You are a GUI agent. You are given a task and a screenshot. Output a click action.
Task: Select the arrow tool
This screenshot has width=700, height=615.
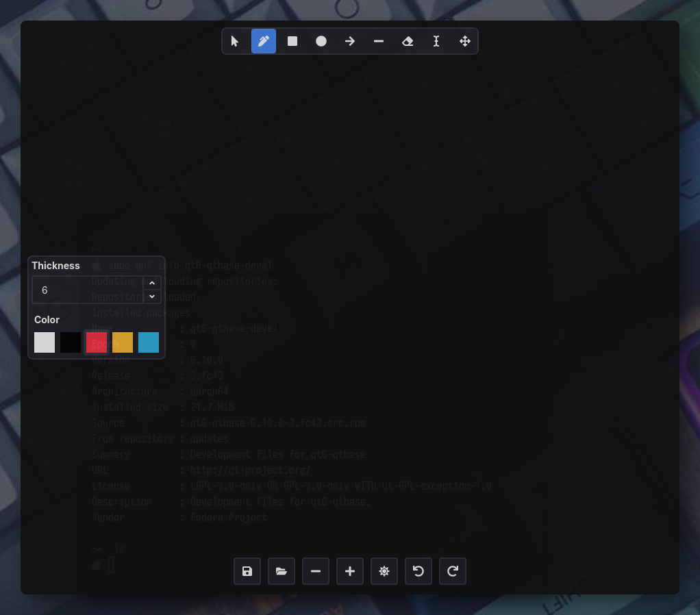(x=350, y=41)
